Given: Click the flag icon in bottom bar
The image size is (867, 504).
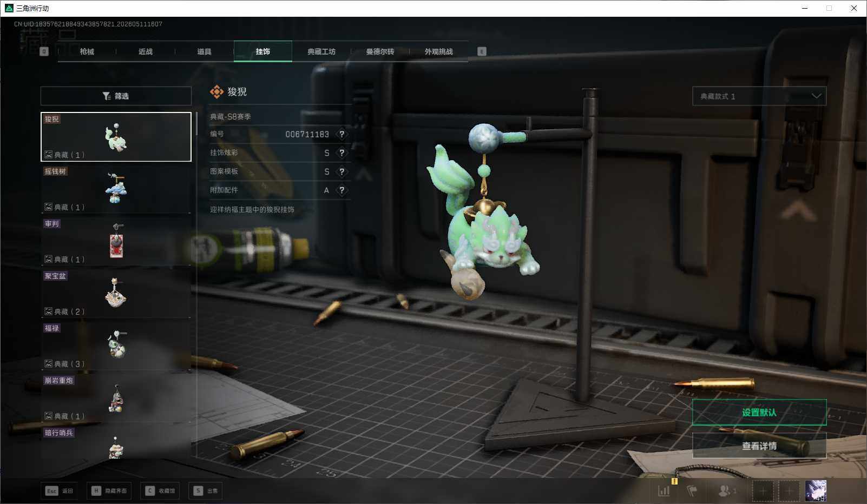Looking at the screenshot, I should [692, 491].
